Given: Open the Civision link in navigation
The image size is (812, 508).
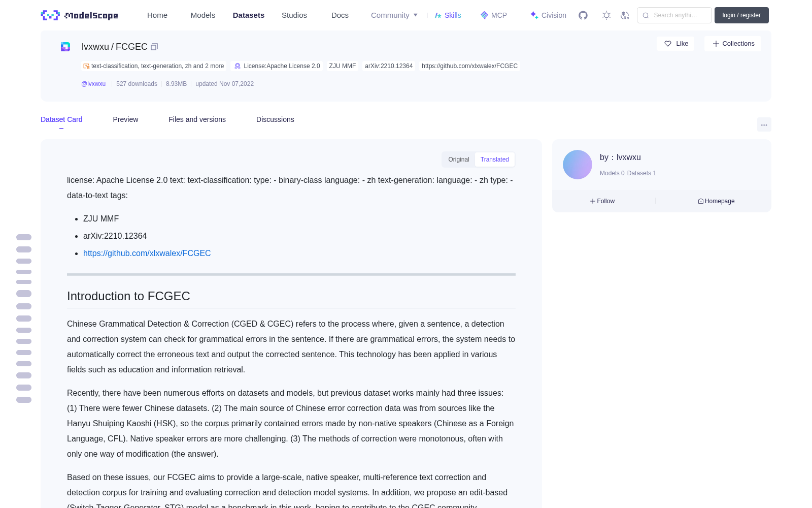Looking at the screenshot, I should (x=548, y=15).
